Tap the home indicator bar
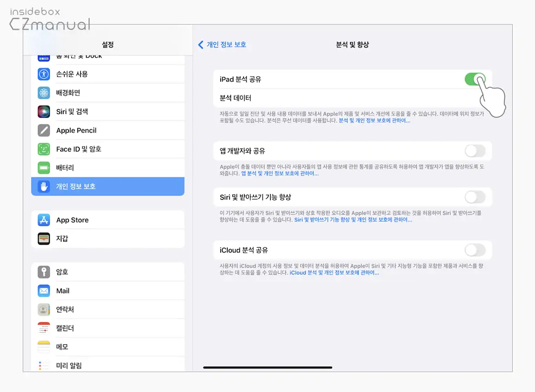The image size is (535, 392). tap(267, 367)
